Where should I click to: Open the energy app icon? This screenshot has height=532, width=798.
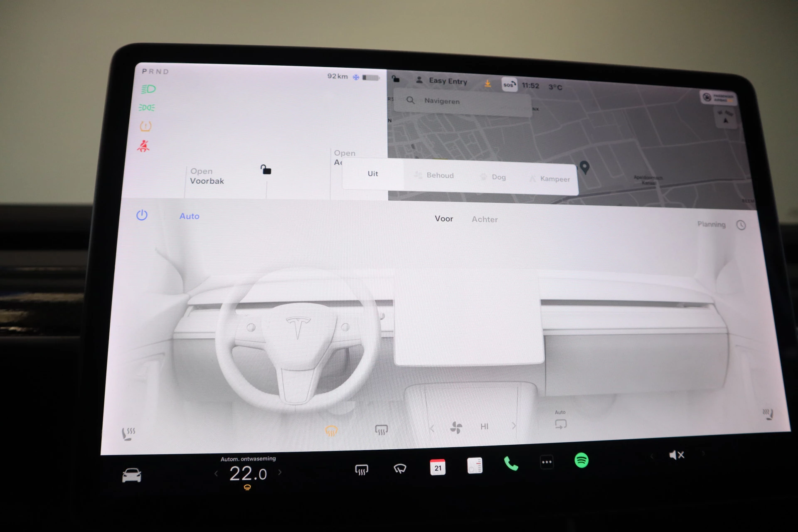click(x=475, y=465)
